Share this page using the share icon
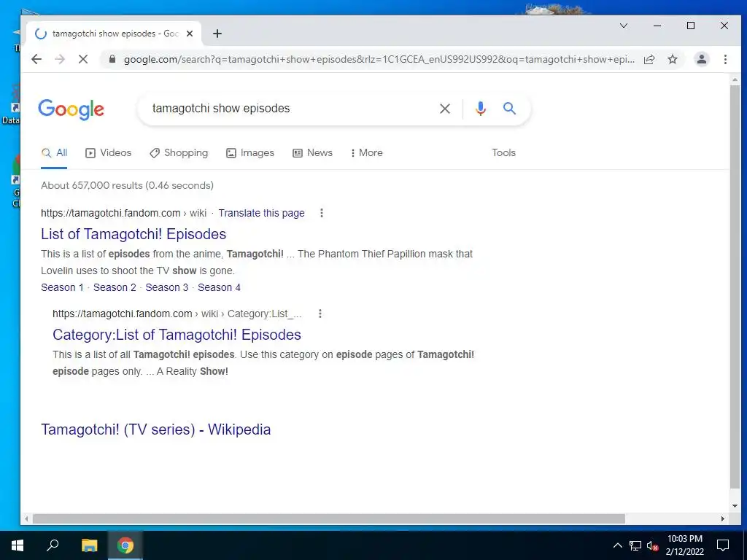This screenshot has width=747, height=560. click(649, 59)
